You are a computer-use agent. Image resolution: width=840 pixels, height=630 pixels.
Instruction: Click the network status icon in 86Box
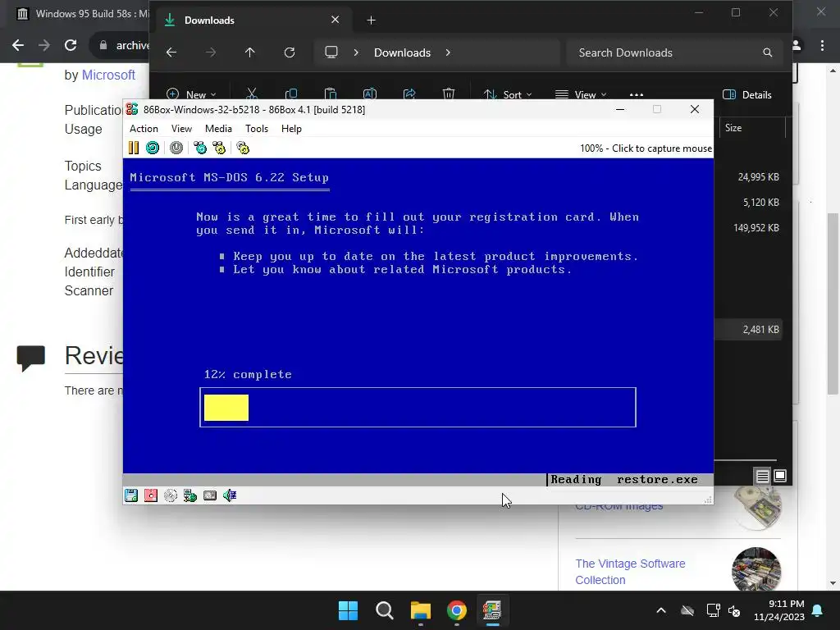190,495
